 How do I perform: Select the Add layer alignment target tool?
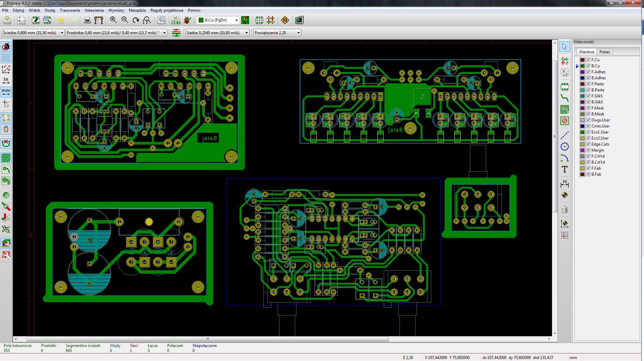tap(565, 195)
